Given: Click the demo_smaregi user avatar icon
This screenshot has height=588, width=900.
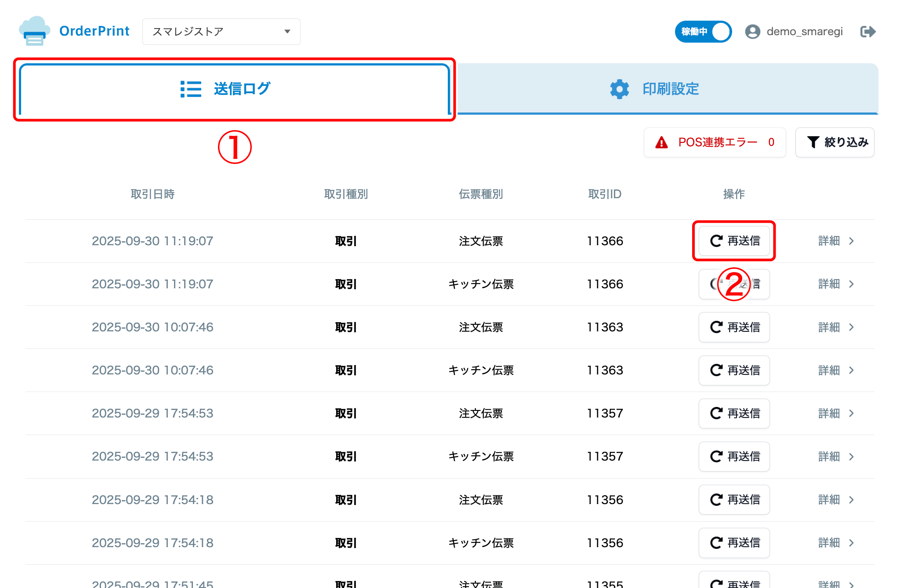Looking at the screenshot, I should click(x=752, y=32).
